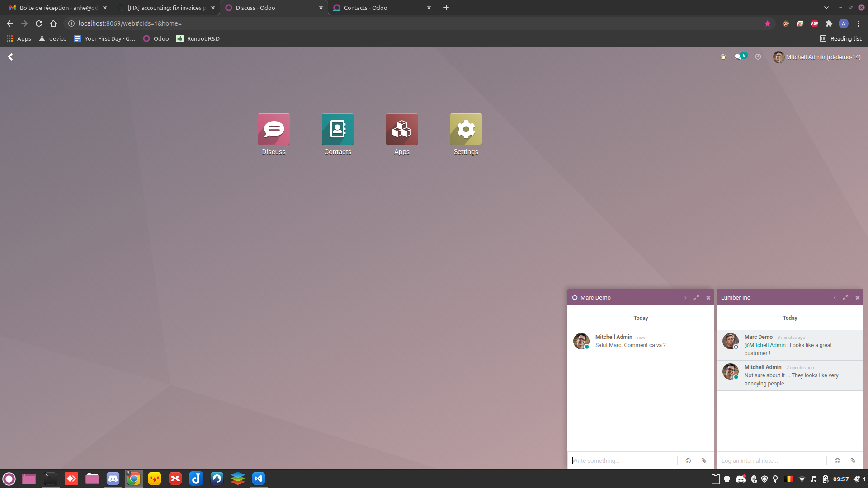Open the Odoo bookmark
Screen dimensions: 868x488
156,38
